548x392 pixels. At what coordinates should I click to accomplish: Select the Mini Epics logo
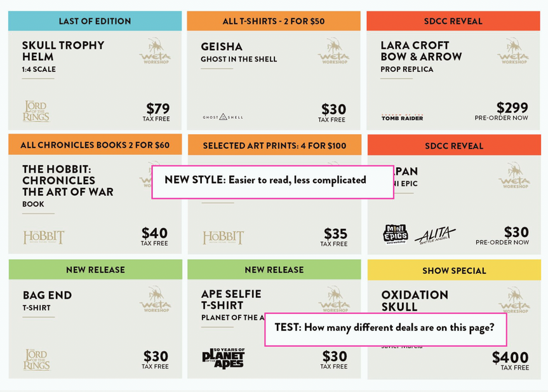click(x=396, y=234)
